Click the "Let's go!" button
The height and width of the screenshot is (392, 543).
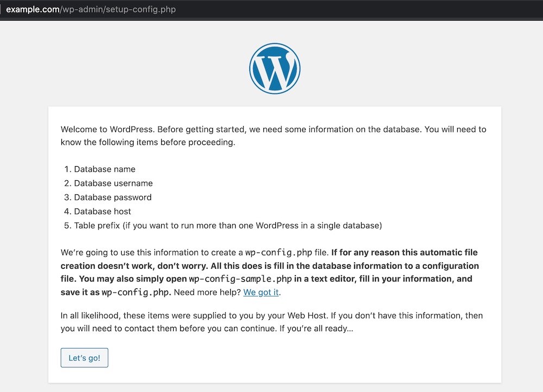tap(84, 358)
